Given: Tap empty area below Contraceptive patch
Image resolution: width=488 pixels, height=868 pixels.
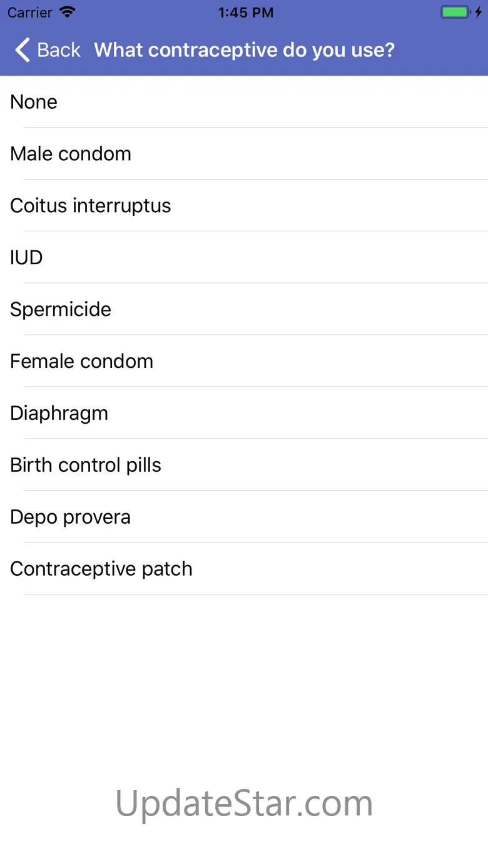Looking at the screenshot, I should (244, 676).
